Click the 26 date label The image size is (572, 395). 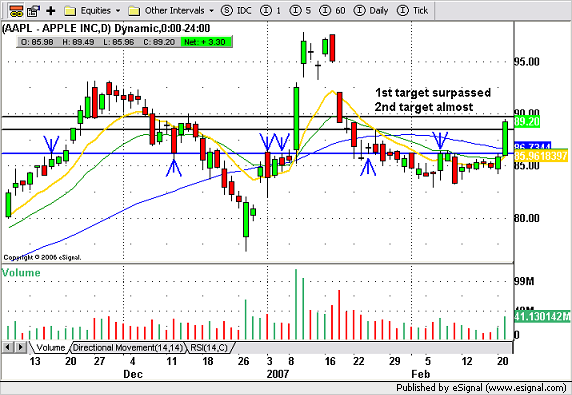[243, 361]
